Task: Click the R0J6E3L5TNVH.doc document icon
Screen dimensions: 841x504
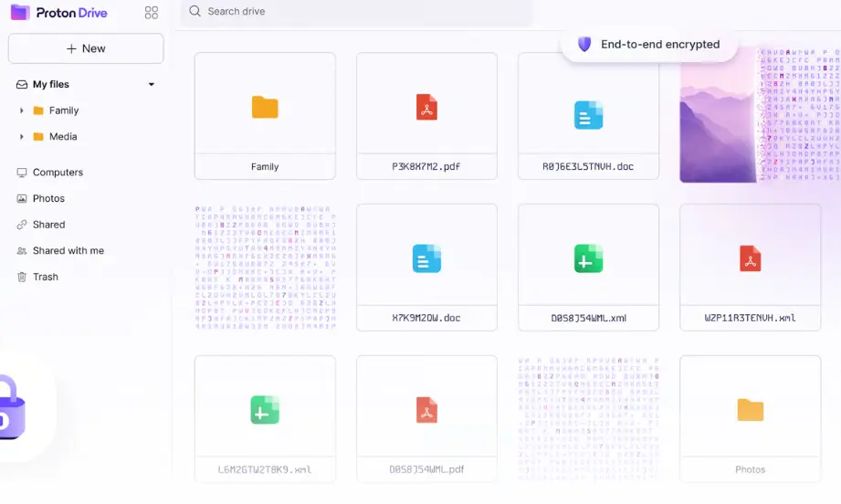Action: pos(588,115)
